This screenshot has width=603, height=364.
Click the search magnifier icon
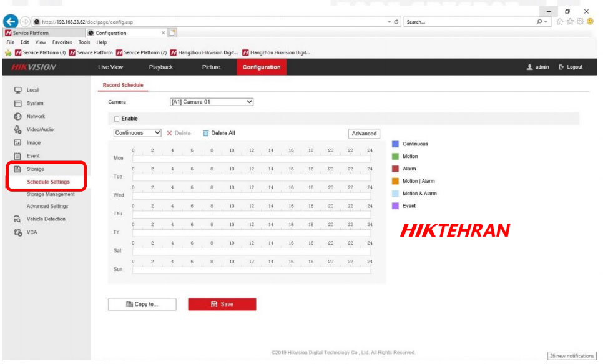pyautogui.click(x=539, y=22)
